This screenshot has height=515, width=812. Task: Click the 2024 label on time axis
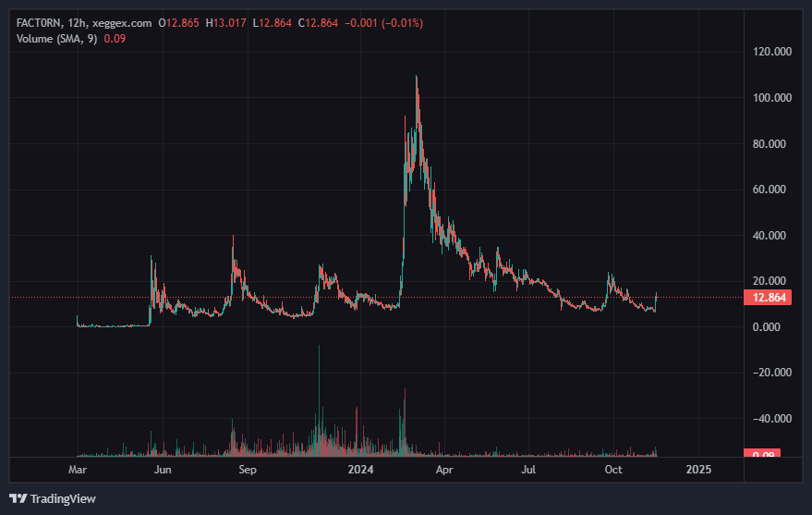(360, 470)
